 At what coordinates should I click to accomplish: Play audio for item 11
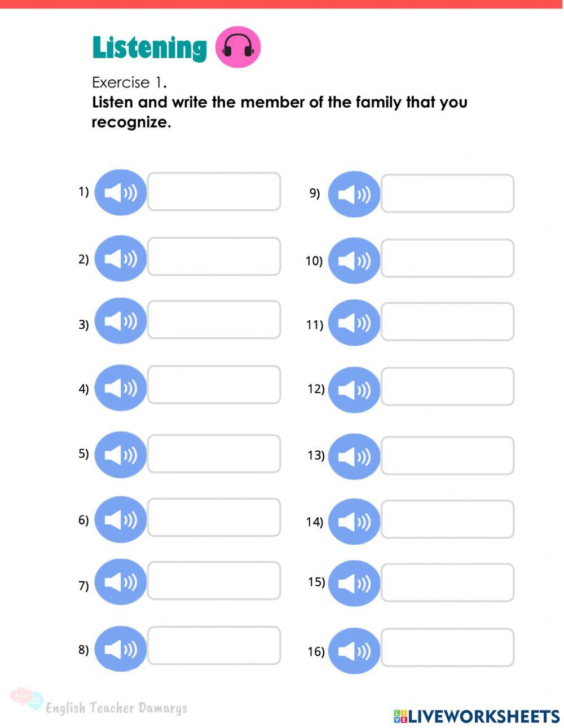click(354, 323)
